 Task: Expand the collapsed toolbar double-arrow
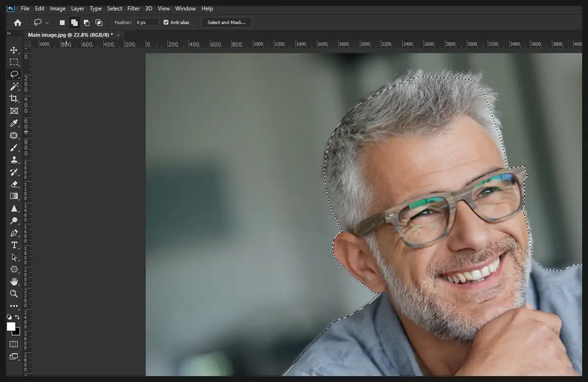tap(8, 33)
